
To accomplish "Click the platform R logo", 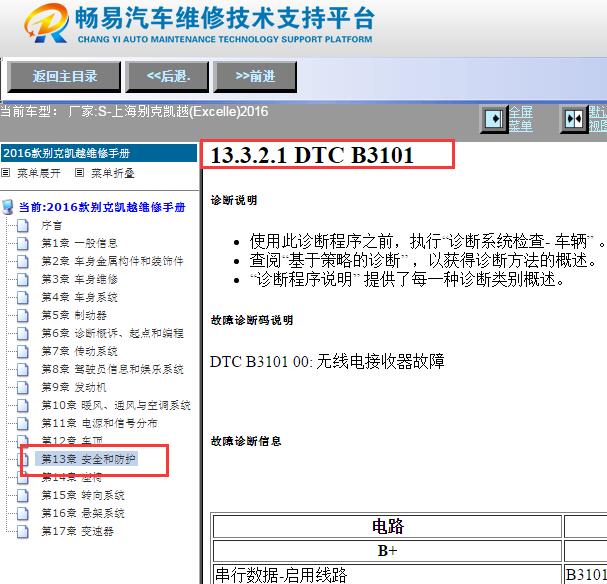I will pyautogui.click(x=46, y=23).
